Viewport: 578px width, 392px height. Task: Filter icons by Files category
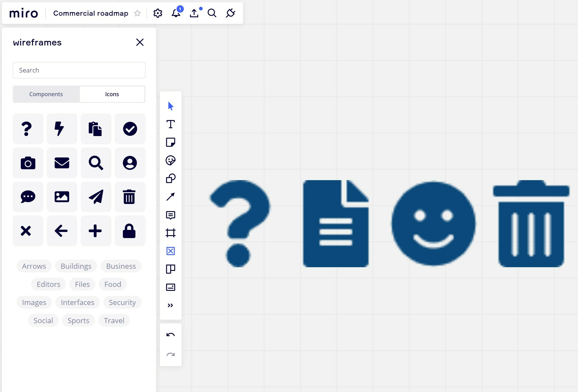pos(82,284)
